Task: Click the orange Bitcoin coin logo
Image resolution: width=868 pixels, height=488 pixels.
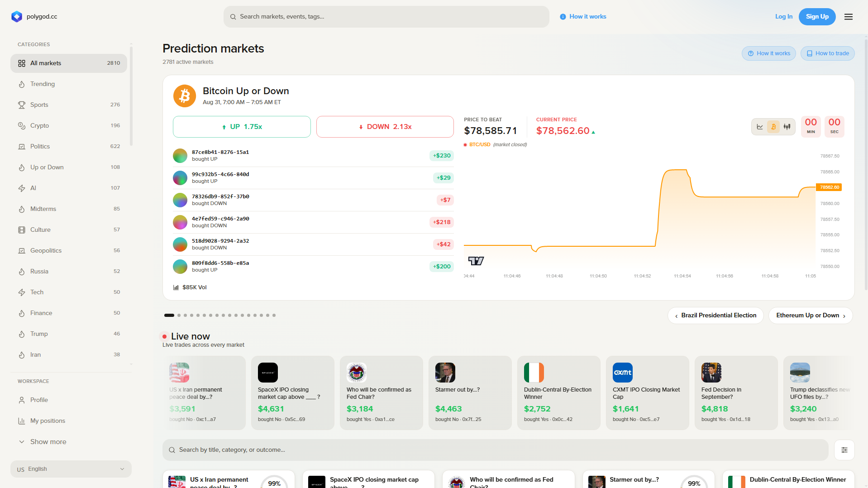Action: coord(185,96)
